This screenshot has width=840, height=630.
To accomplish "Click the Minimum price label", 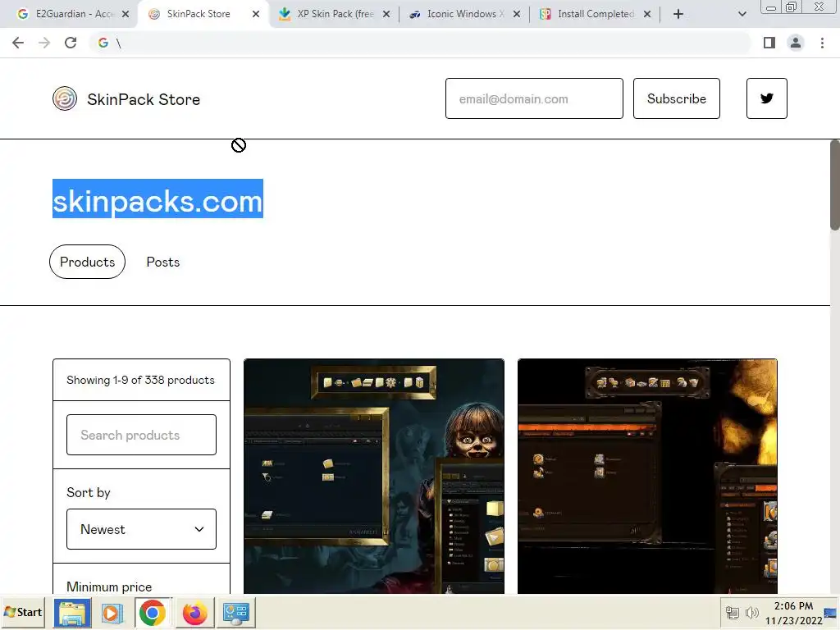I will tap(109, 587).
